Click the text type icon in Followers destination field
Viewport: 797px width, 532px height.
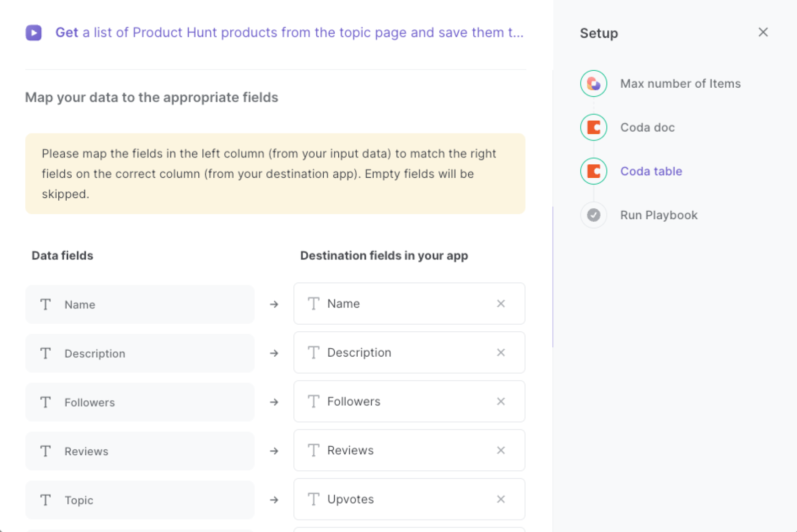pyautogui.click(x=313, y=401)
